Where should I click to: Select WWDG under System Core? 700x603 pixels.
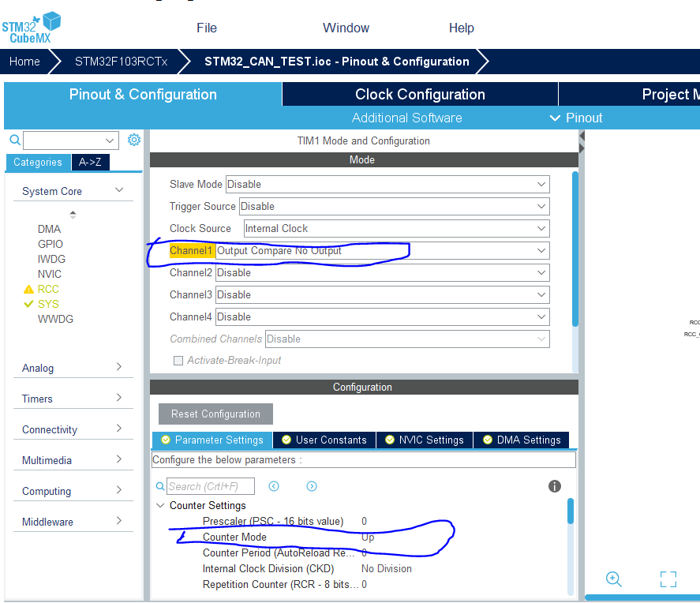pyautogui.click(x=55, y=319)
